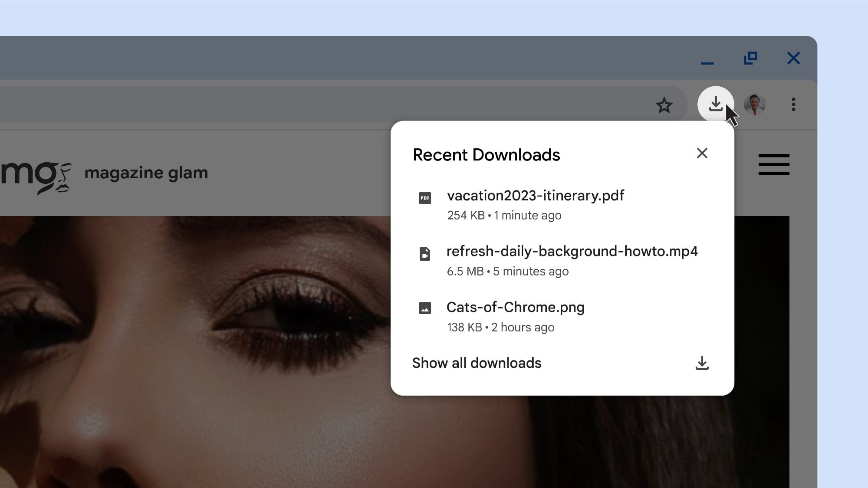Open the Cats-of-Chrome.png download
The width and height of the screenshot is (868, 488).
click(515, 308)
